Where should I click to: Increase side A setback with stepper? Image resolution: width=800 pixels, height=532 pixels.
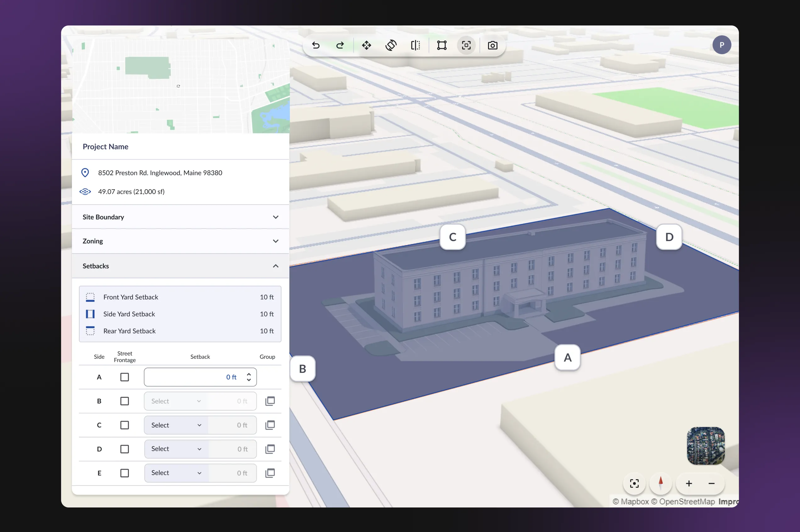[x=249, y=374]
